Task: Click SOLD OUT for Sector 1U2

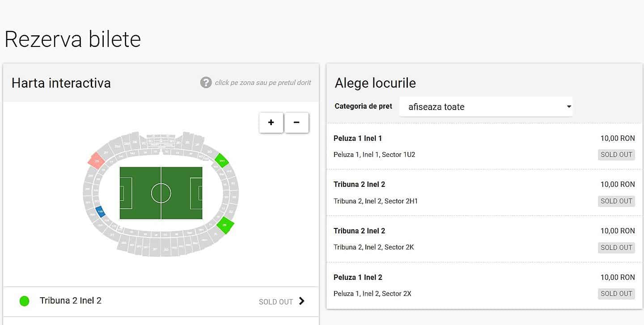Action: 616,155
